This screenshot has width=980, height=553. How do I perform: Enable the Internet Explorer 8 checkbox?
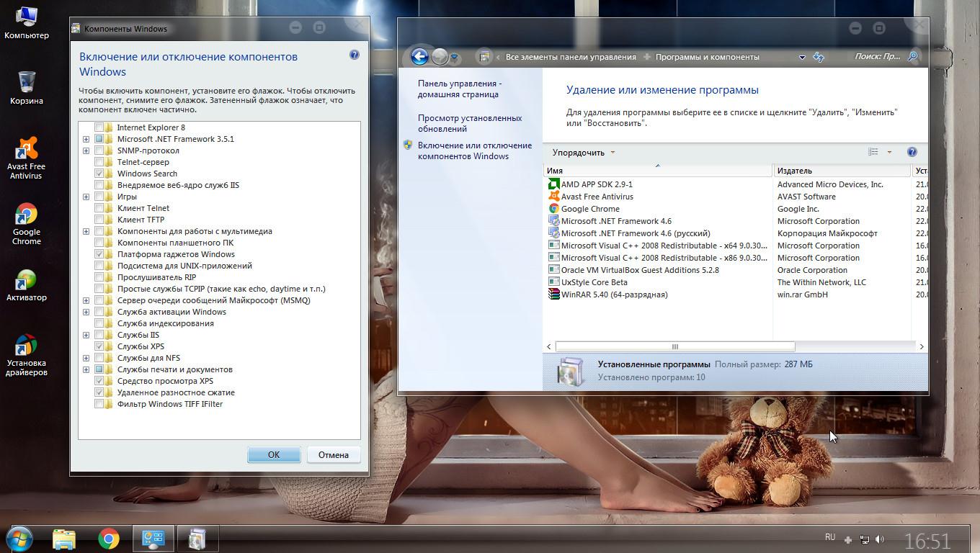(x=99, y=127)
